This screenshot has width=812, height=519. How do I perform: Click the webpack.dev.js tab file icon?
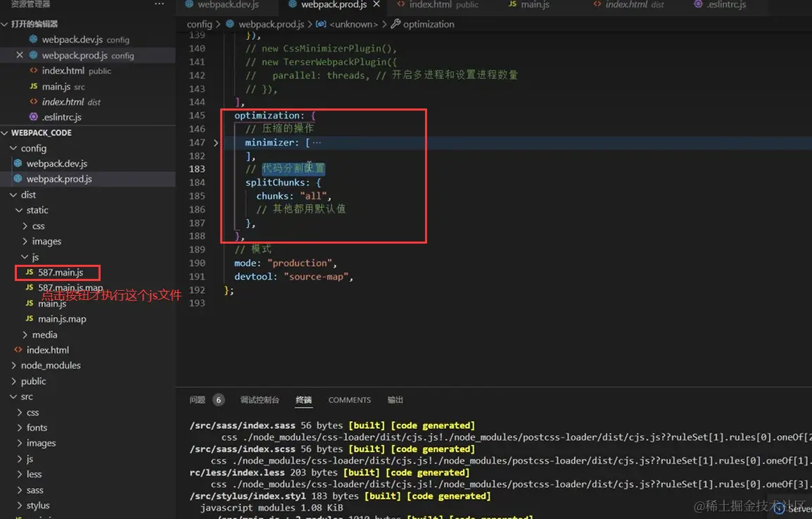(189, 4)
